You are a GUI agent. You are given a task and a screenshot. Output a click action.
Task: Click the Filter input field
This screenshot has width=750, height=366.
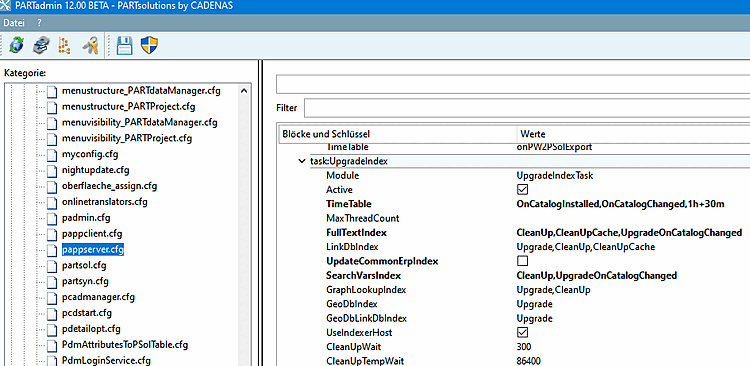click(527, 108)
